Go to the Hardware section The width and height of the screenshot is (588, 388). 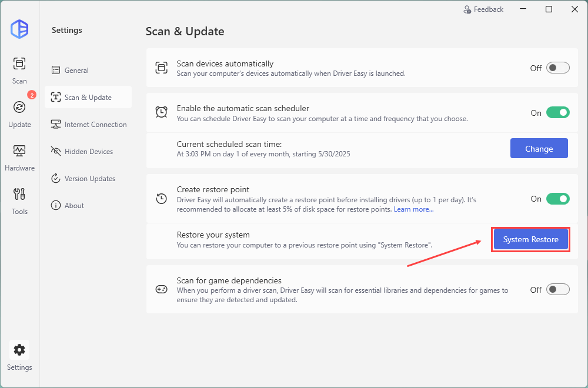[x=19, y=156]
